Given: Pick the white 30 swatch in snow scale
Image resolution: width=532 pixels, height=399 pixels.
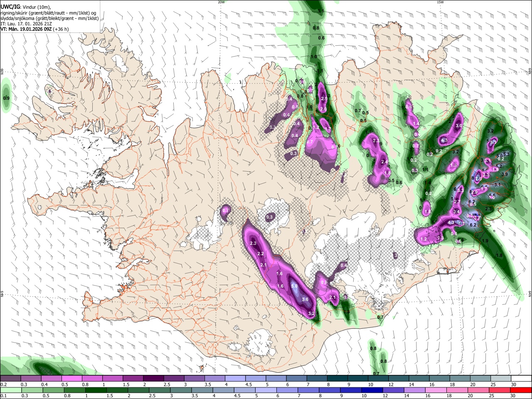Looking at the screenshot, I should 521,378.
